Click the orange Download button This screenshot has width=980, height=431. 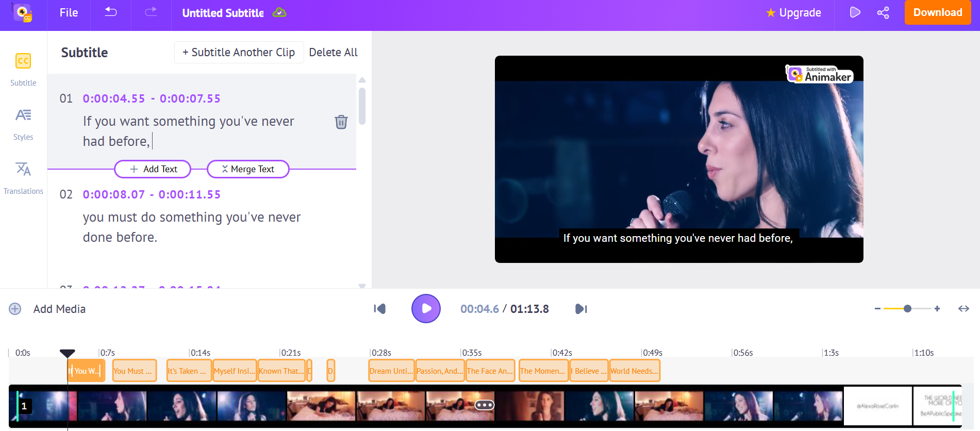coord(938,12)
